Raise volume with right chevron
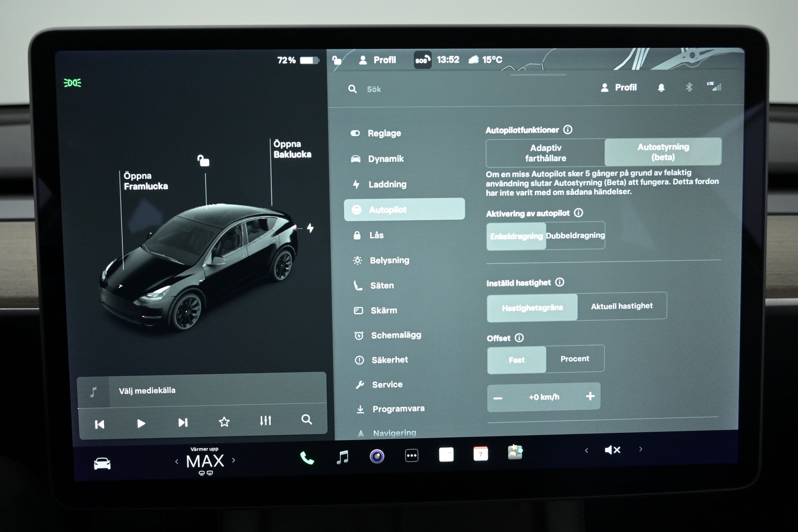The image size is (798, 532). point(641,449)
